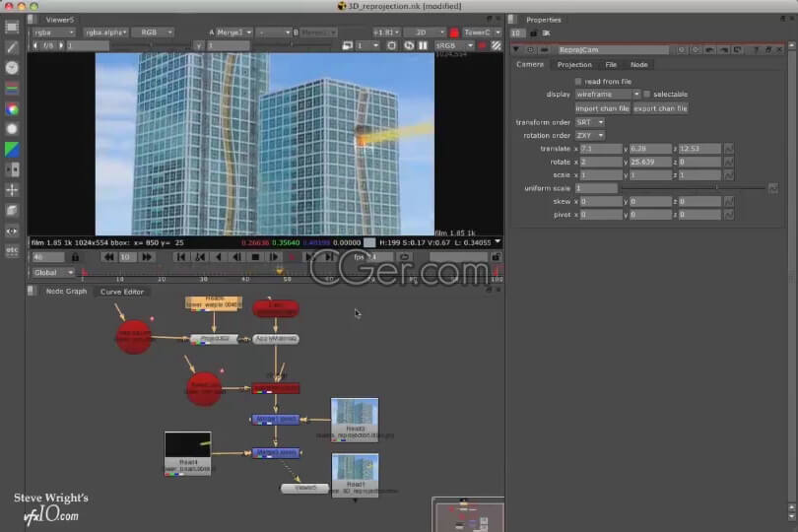The image size is (798, 532).
Task: Open the Time nodes clock icon
Action: [x=12, y=68]
